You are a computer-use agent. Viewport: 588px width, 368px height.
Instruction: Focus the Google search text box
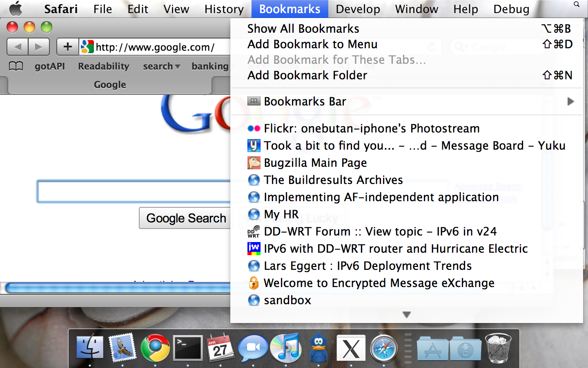134,191
